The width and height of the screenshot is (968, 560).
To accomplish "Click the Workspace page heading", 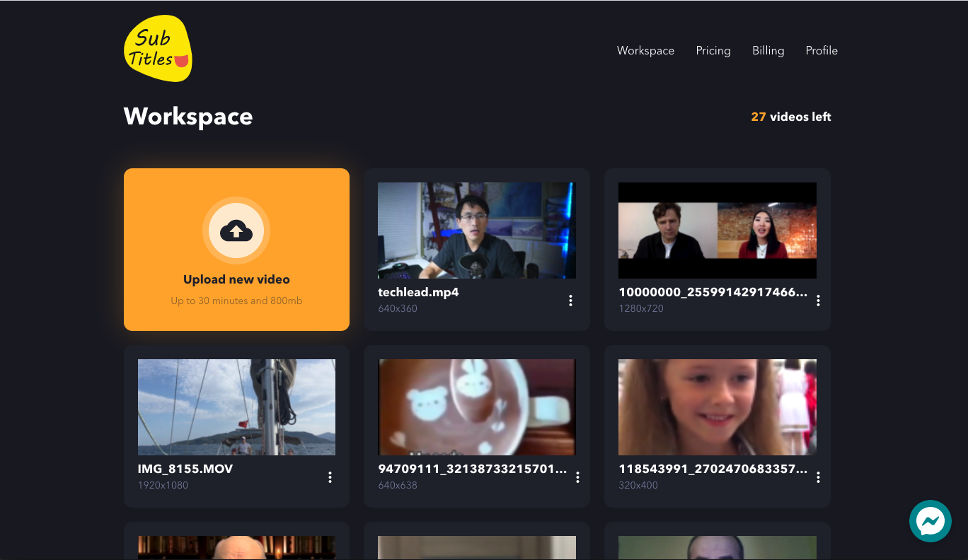I will (x=188, y=117).
